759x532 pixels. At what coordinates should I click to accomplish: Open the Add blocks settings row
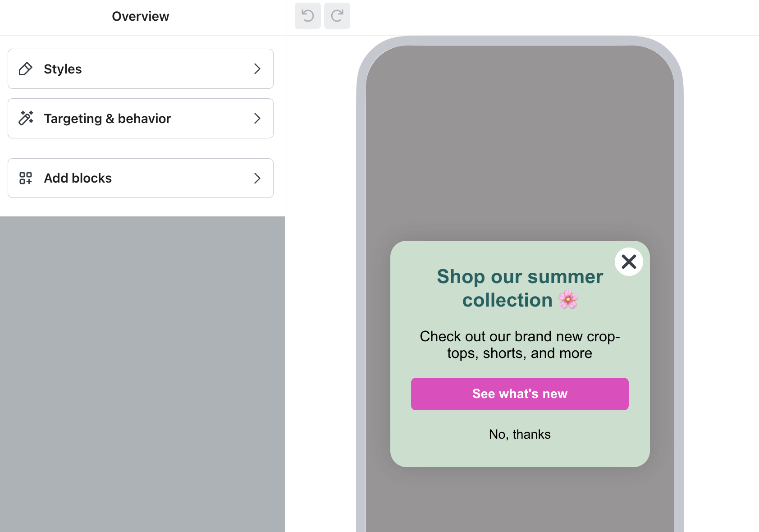pyautogui.click(x=140, y=178)
